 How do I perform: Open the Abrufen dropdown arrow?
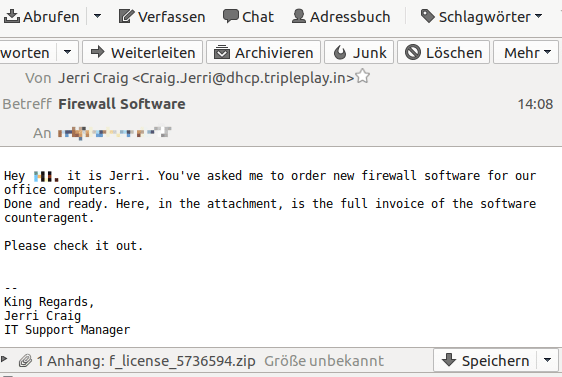coord(97,16)
